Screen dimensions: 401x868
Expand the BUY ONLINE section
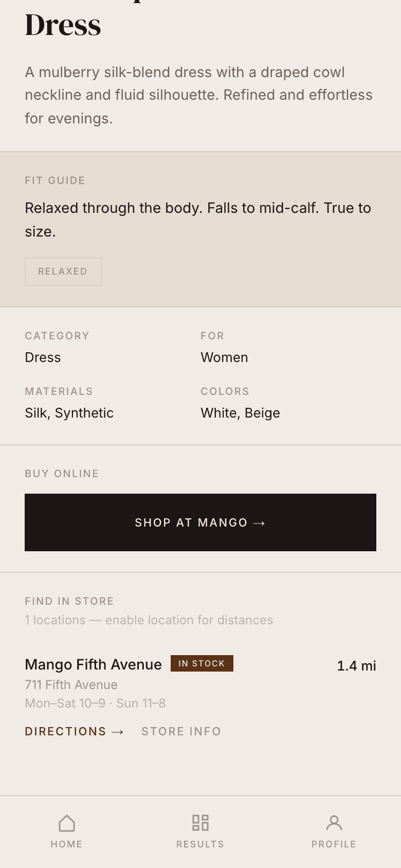(x=62, y=474)
